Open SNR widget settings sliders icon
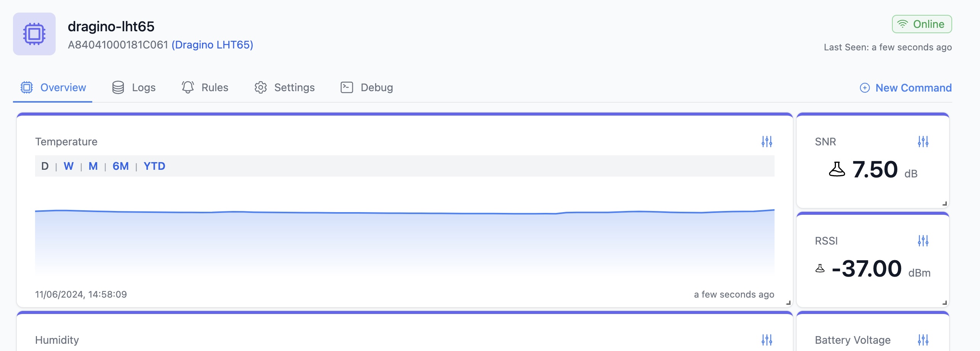980x351 pixels. click(x=923, y=142)
